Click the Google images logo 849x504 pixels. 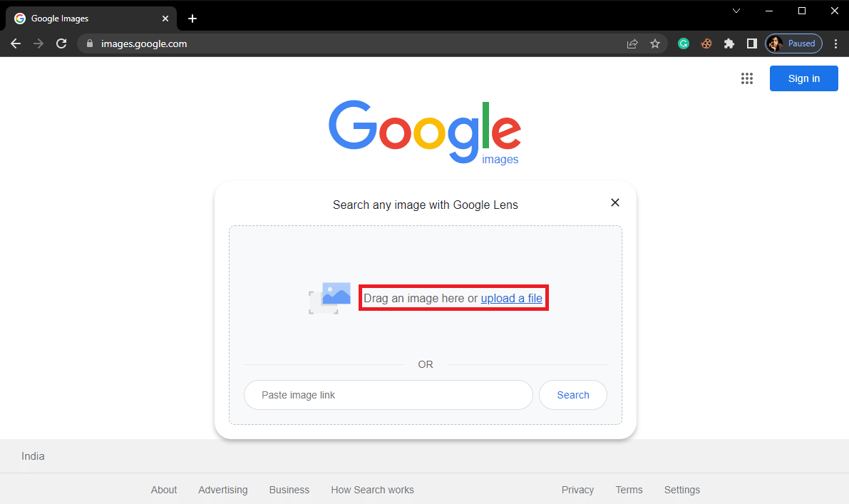click(425, 133)
